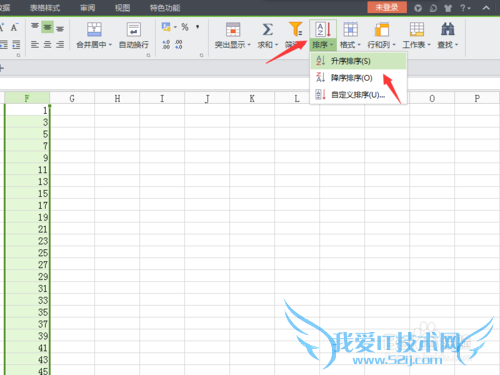Image resolution: width=500 pixels, height=375 pixels.
Task: Click the decrease decimal places icon
Action: 179,44
